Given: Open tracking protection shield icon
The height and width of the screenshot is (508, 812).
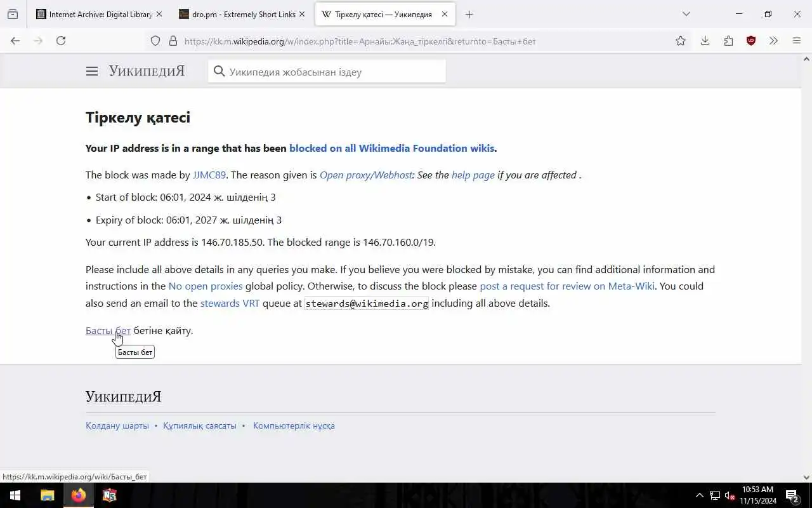Looking at the screenshot, I should click(x=155, y=41).
